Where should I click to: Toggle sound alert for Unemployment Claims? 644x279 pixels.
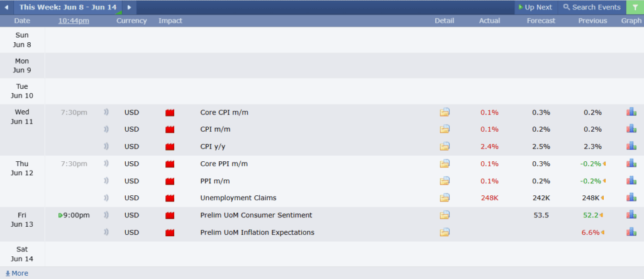coord(106,198)
